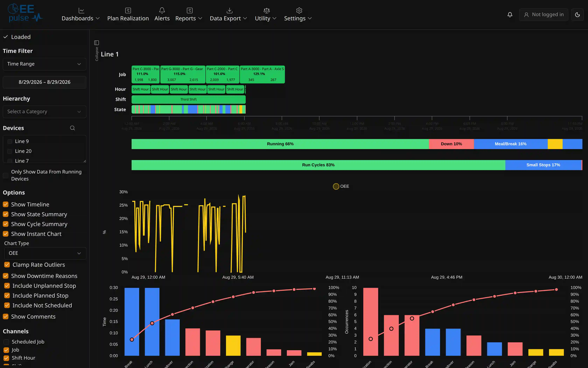The height and width of the screenshot is (368, 588).
Task: Click the Reports document icon
Action: pos(190,11)
